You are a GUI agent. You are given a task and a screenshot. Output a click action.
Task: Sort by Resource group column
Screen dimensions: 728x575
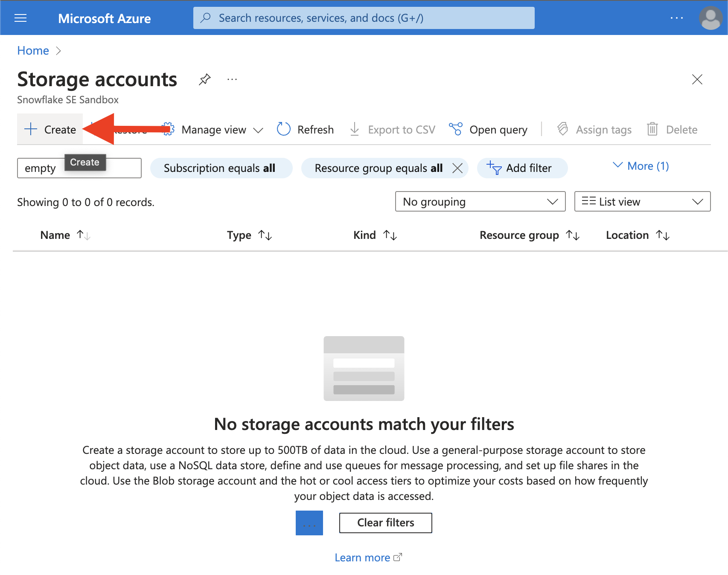tap(530, 235)
